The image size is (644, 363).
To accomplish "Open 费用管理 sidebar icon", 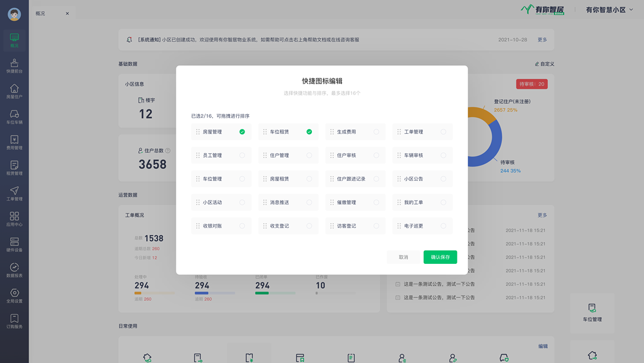I will coord(14,143).
